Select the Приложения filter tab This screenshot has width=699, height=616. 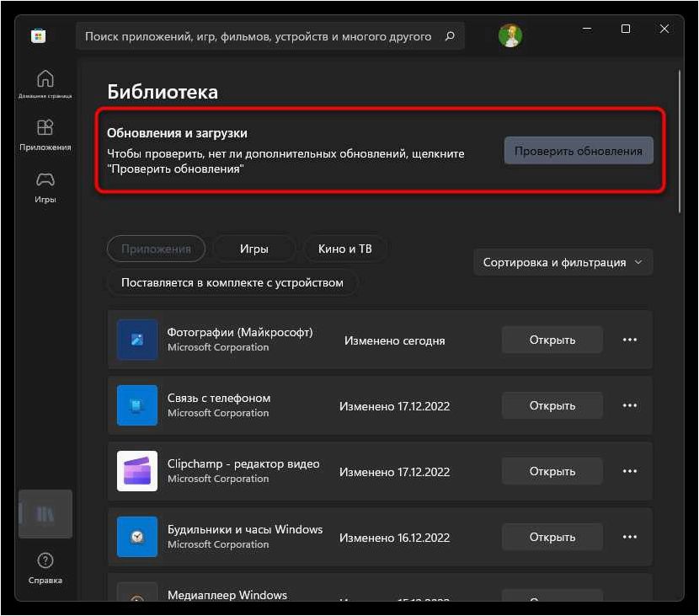[156, 249]
